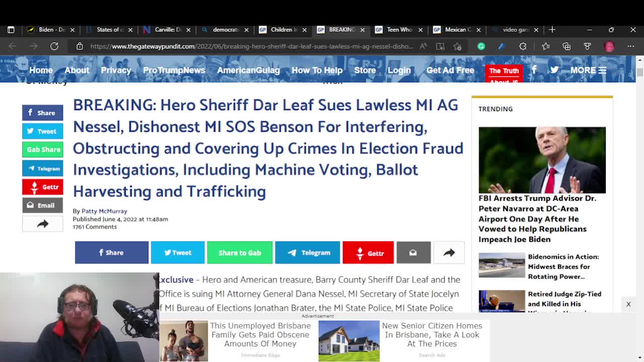The image size is (644, 362).
Task: Click sidebar Tweet button
Action: pyautogui.click(x=42, y=131)
